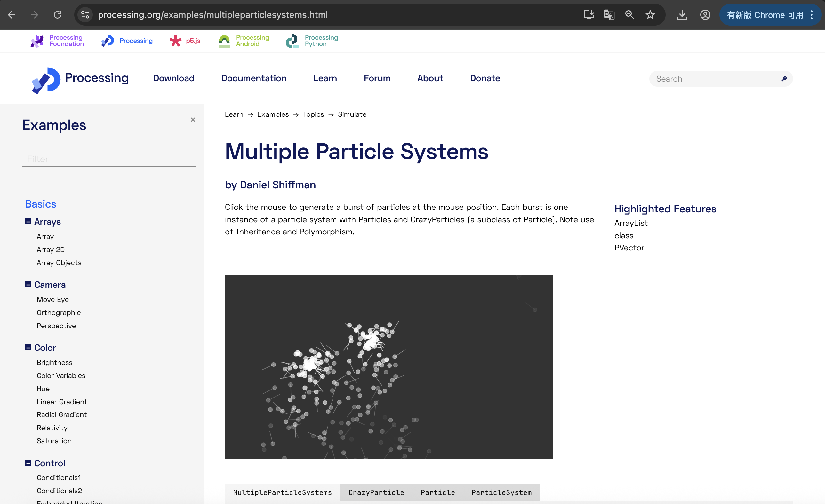This screenshot has height=504, width=825.
Task: Click the search magnifier icon in the Search field
Action: (x=784, y=79)
